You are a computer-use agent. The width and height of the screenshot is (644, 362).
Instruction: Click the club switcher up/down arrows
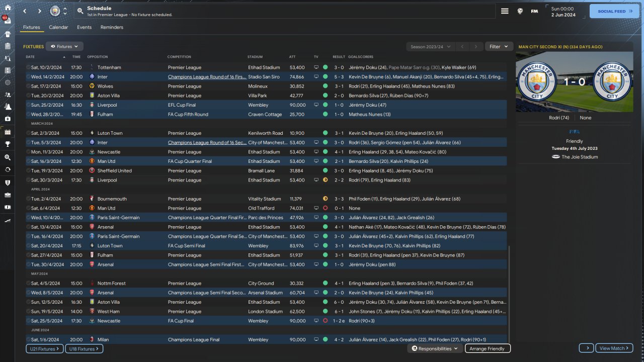point(65,11)
